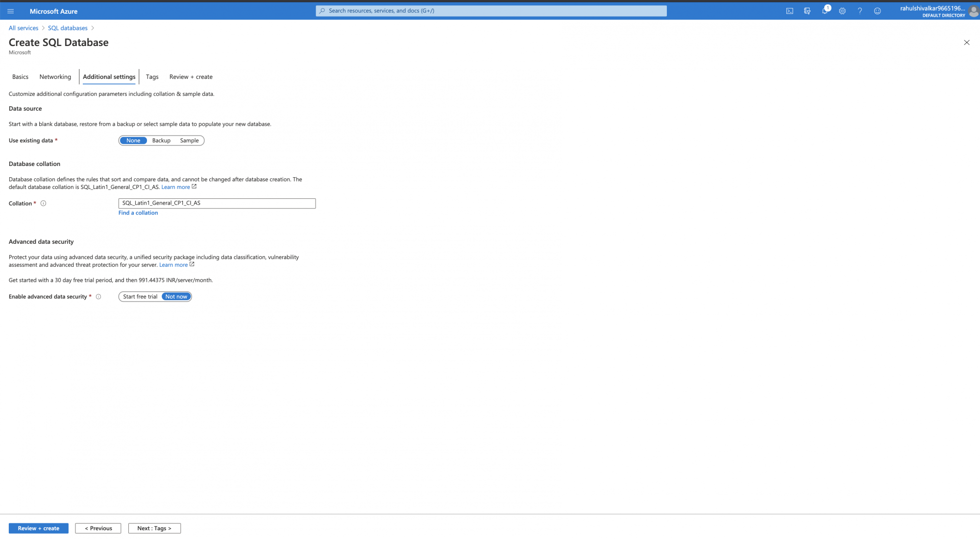Open the help question mark icon

point(859,11)
